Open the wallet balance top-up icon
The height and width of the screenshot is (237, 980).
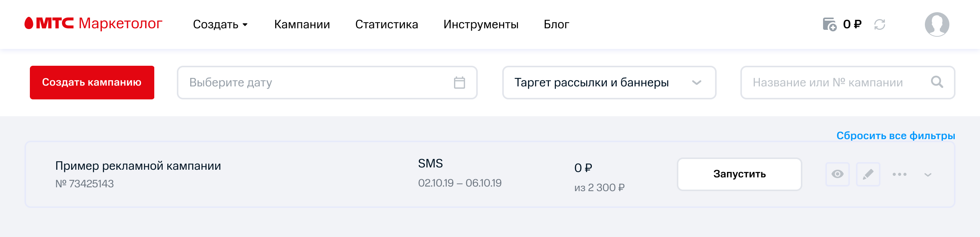tap(830, 24)
